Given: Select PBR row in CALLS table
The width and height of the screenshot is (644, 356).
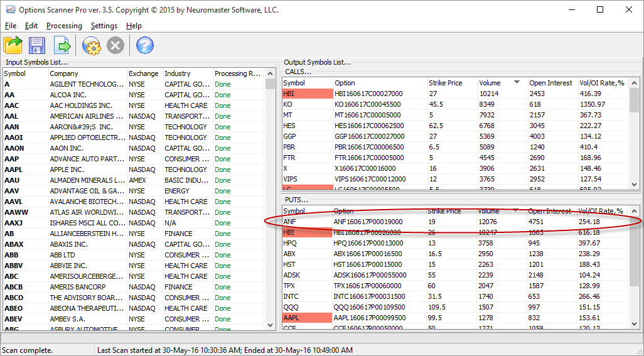Looking at the screenshot, I should [x=455, y=147].
